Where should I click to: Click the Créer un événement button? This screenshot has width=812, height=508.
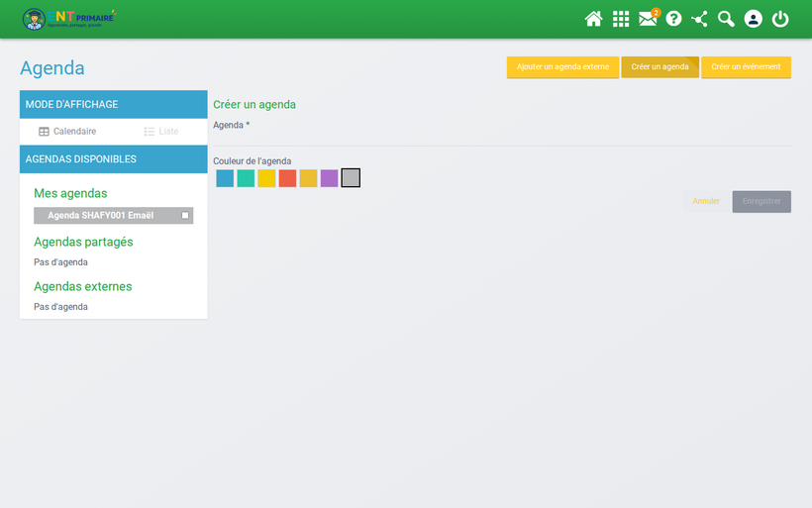pyautogui.click(x=746, y=66)
